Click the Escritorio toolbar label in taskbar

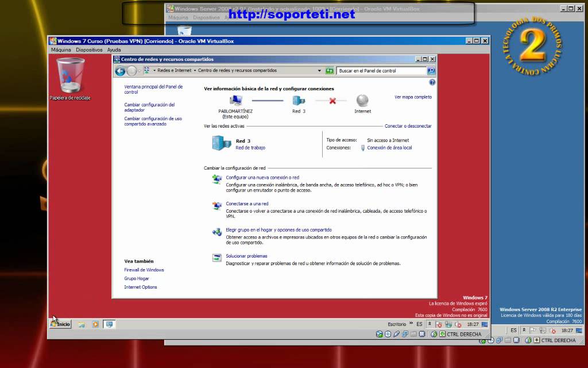point(397,324)
